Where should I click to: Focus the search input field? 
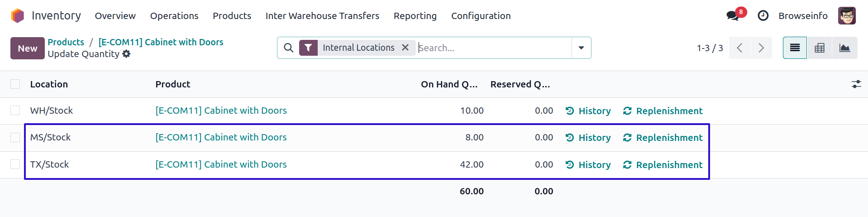tap(493, 48)
